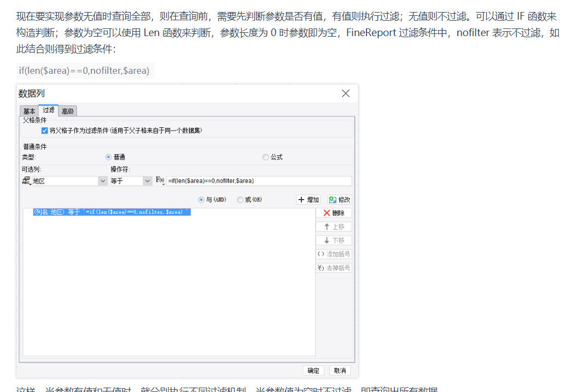Click the column type icon beside 地区
Viewport: 570px width, 392px height.
tap(27, 180)
